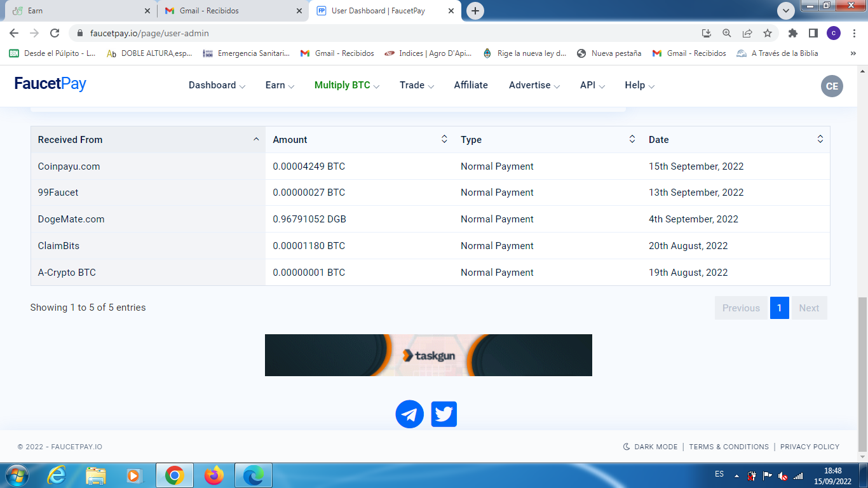The image size is (868, 488).
Task: Click the Next pagination button
Action: tap(809, 308)
